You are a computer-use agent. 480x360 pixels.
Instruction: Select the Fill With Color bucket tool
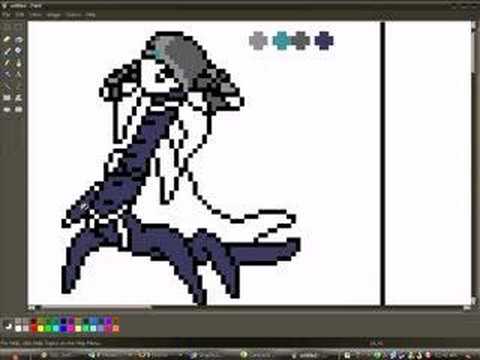pos(19,39)
